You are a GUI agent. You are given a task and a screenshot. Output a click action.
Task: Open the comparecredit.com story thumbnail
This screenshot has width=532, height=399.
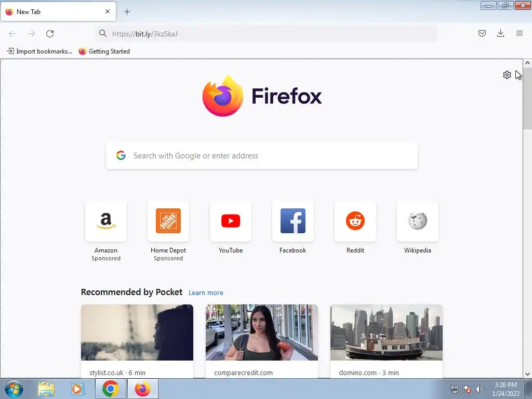coord(262,332)
